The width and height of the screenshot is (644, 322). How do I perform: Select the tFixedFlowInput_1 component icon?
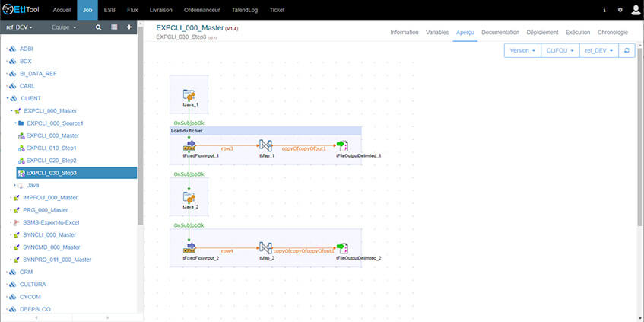(x=189, y=145)
